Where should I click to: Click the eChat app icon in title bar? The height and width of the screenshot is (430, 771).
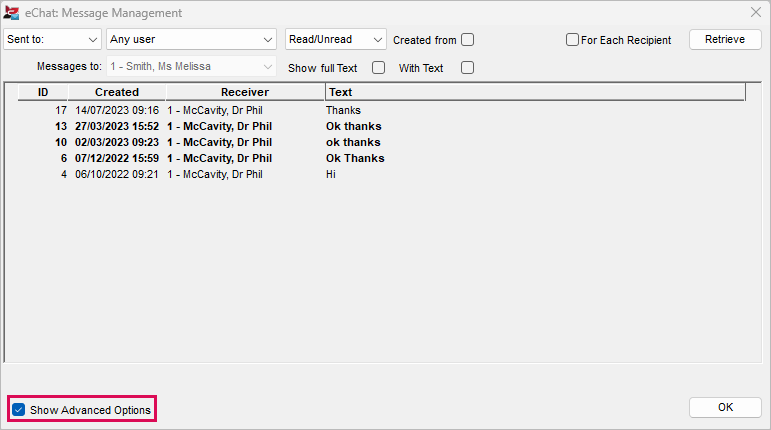11,13
